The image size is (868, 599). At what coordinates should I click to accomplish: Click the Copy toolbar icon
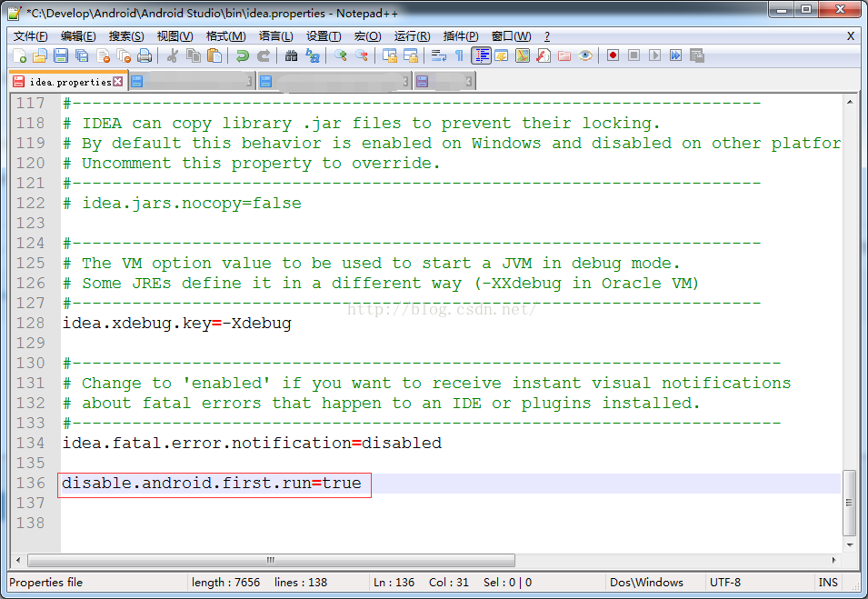(x=194, y=56)
